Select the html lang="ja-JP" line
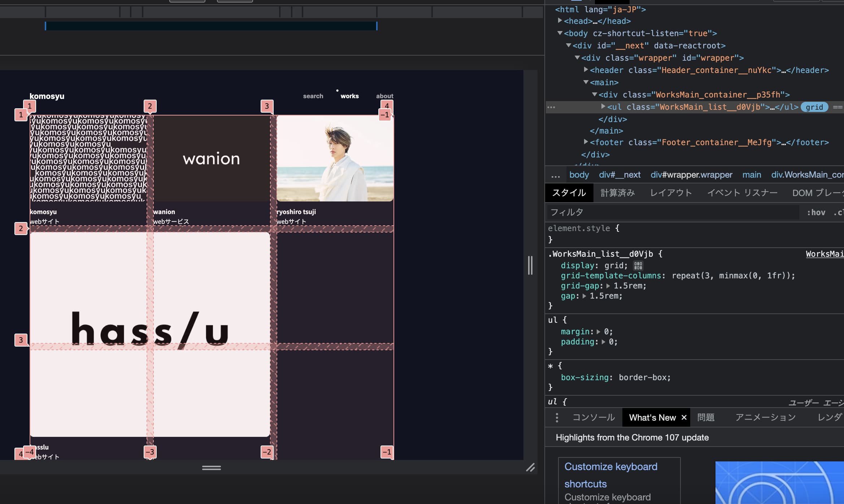844x504 pixels. (600, 9)
